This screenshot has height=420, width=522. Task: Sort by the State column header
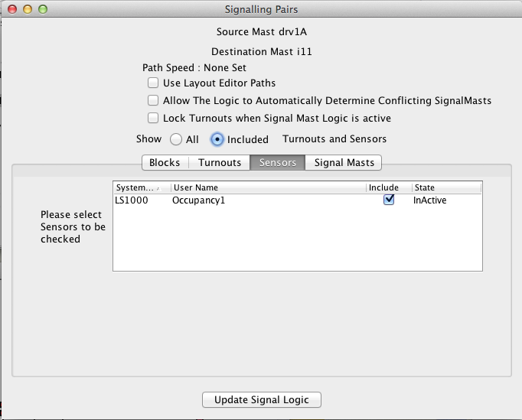coord(446,187)
